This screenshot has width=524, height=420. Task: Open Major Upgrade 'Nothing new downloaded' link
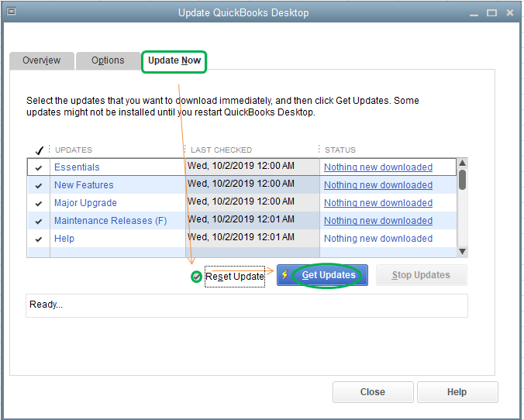(x=378, y=203)
